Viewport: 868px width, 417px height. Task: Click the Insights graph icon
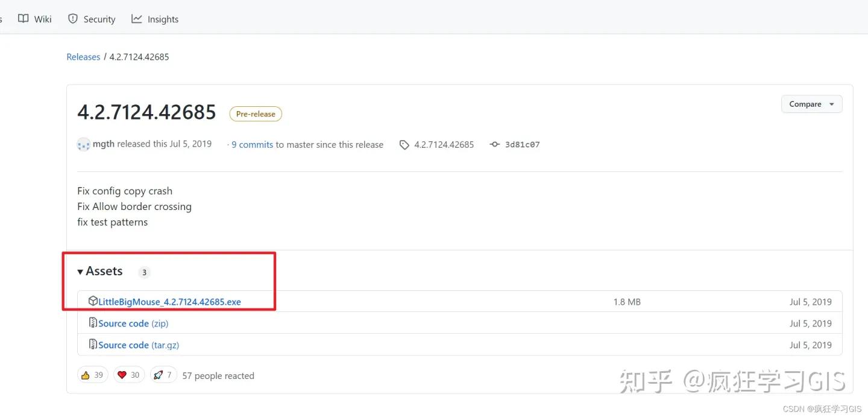pyautogui.click(x=137, y=18)
